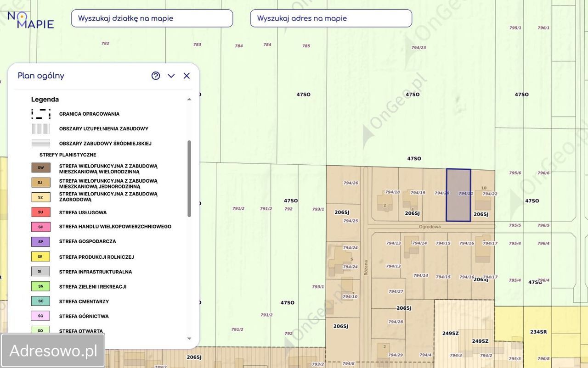This screenshot has height=368, width=588.
Task: Click the vertical hatch symbol for Obszary uzupełnienia zabudowy
Action: coord(41,129)
